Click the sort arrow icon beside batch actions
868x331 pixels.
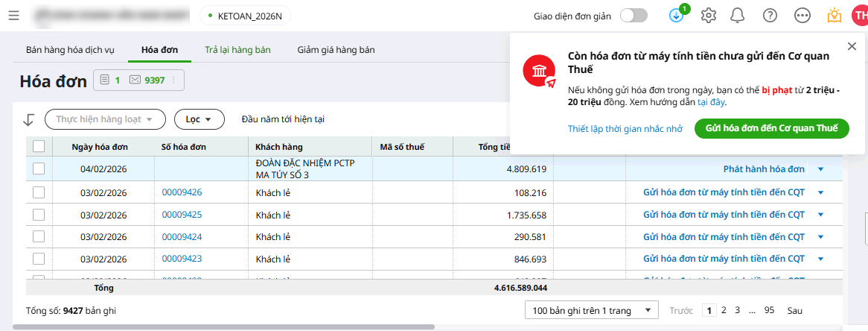[29, 119]
